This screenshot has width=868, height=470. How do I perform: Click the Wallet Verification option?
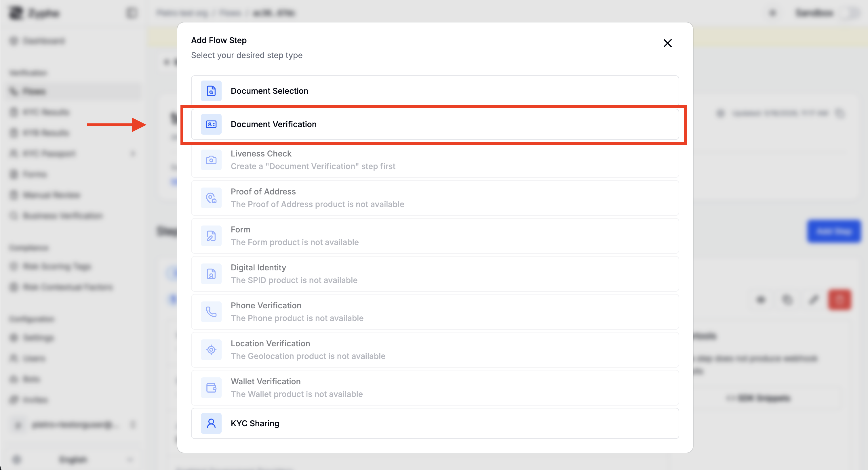click(435, 388)
